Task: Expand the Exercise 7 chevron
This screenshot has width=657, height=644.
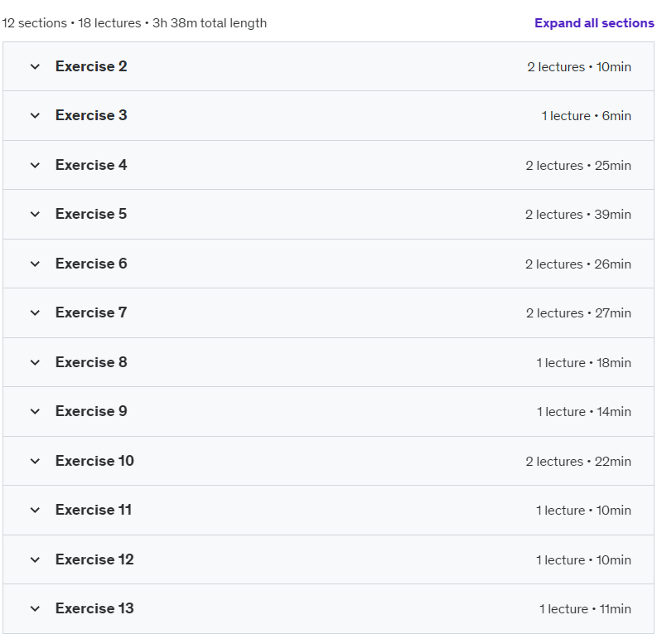Action: pos(35,312)
